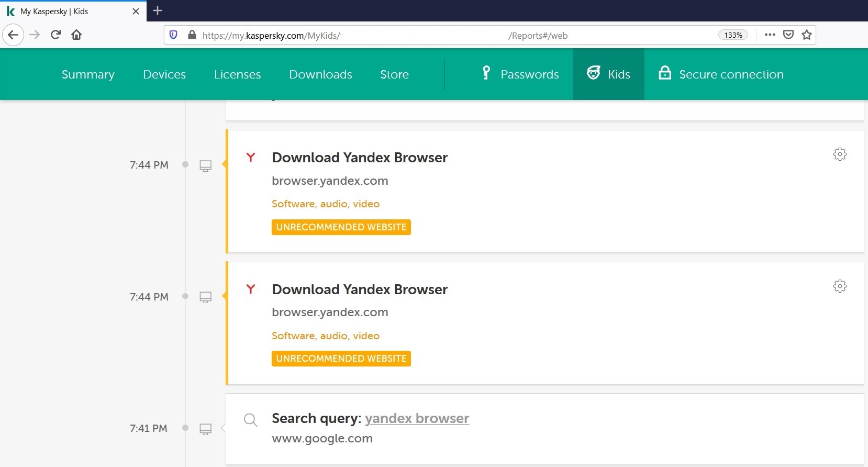This screenshot has width=868, height=467.
Task: Reset the 133% zoom level indicator
Action: click(733, 35)
